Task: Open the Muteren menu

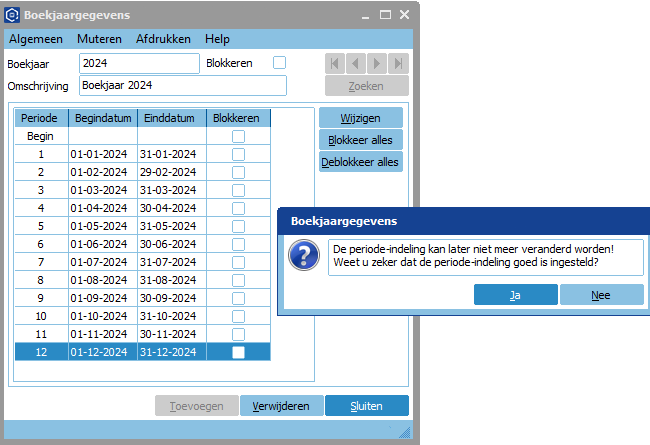Action: [x=99, y=39]
